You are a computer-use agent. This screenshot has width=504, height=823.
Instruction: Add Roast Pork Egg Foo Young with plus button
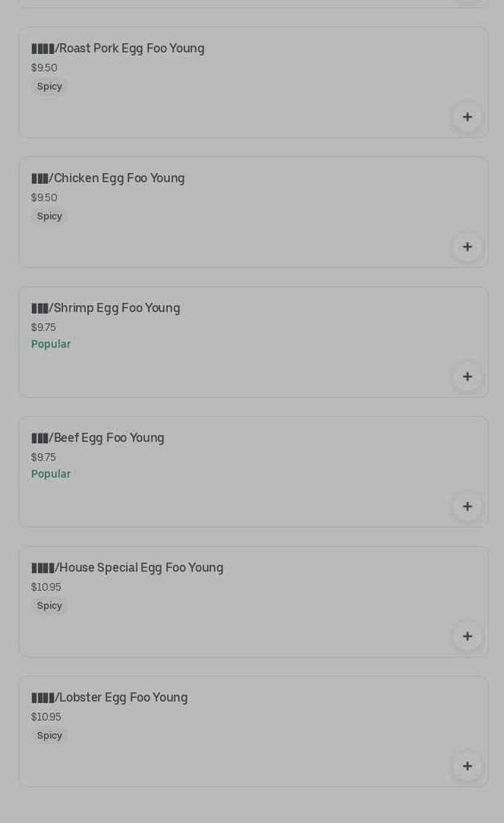tap(467, 117)
